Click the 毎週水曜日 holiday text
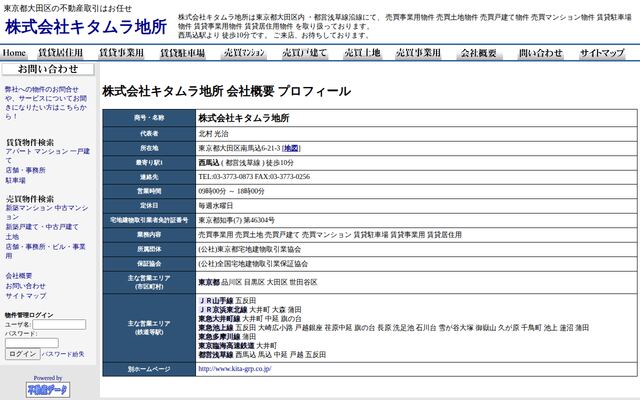Viewport: 640px width, 400px height. coord(216,206)
